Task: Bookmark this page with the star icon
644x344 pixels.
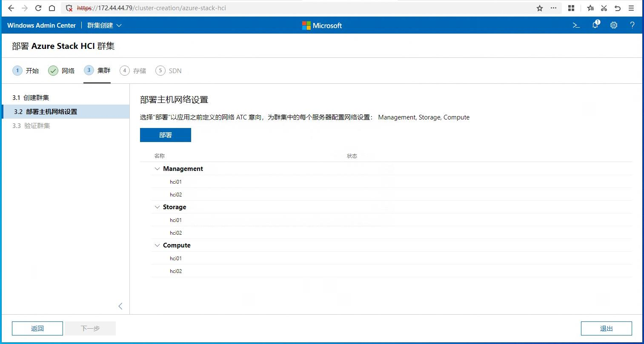Action: [x=540, y=8]
